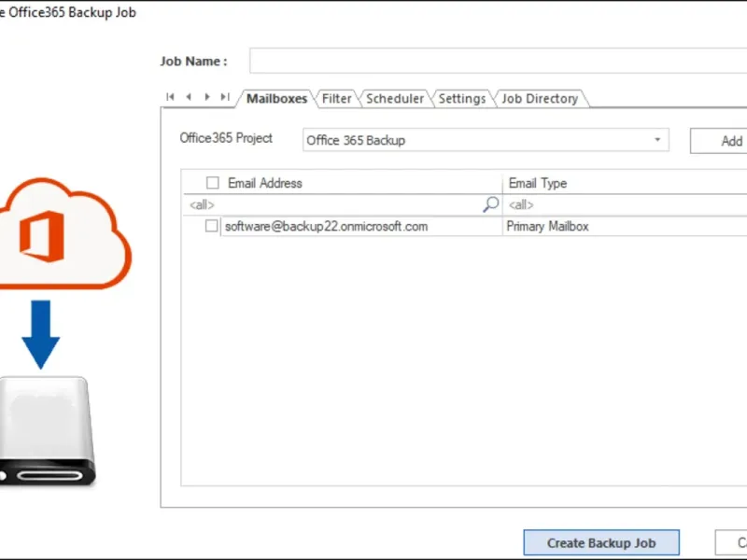Screen dimensions: 747x560
Task: Focus the Job Name input field
Action: pyautogui.click(x=498, y=61)
